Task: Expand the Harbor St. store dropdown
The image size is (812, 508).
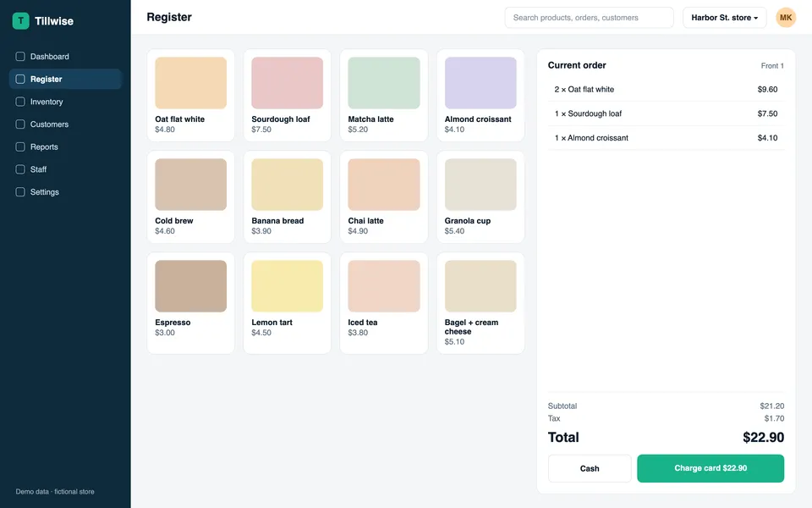Action: point(725,18)
